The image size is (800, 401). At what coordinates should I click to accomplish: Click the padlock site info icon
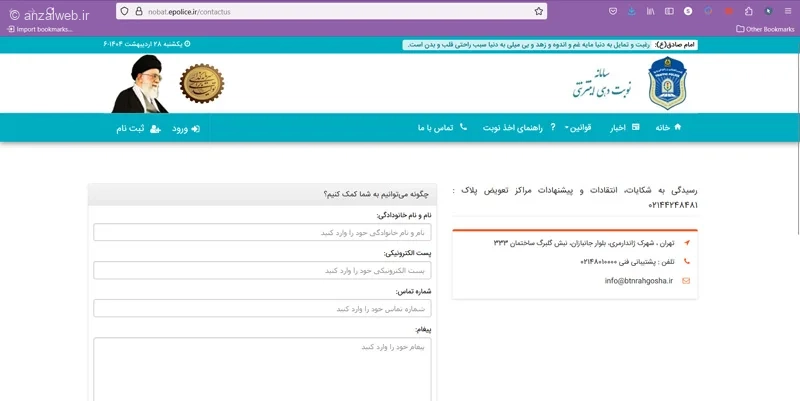pyautogui.click(x=139, y=11)
